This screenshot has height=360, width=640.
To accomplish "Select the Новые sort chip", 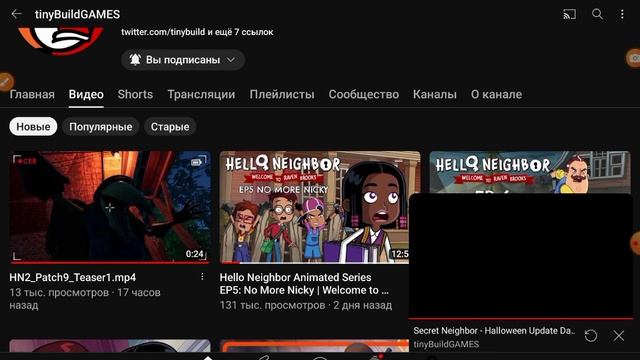I will (x=33, y=127).
